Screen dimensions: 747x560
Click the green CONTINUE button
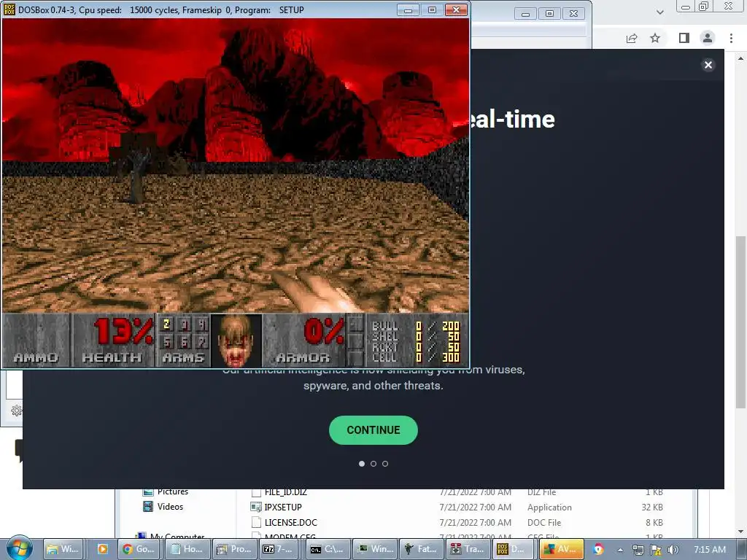coord(373,430)
